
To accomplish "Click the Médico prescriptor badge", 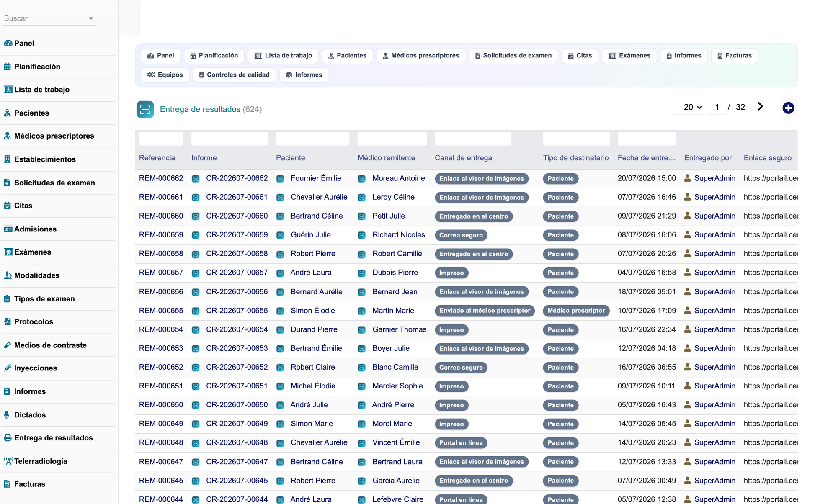I will click(576, 311).
